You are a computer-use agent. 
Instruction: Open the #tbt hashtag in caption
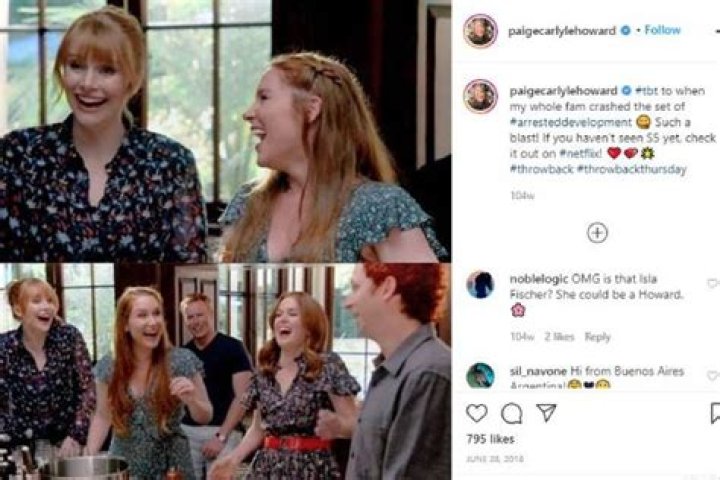647,91
